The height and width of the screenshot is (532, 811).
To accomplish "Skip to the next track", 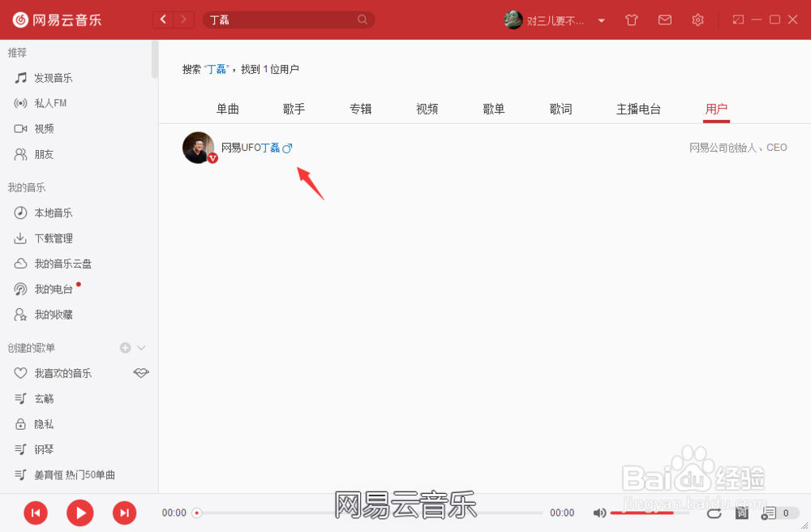I will tap(125, 513).
